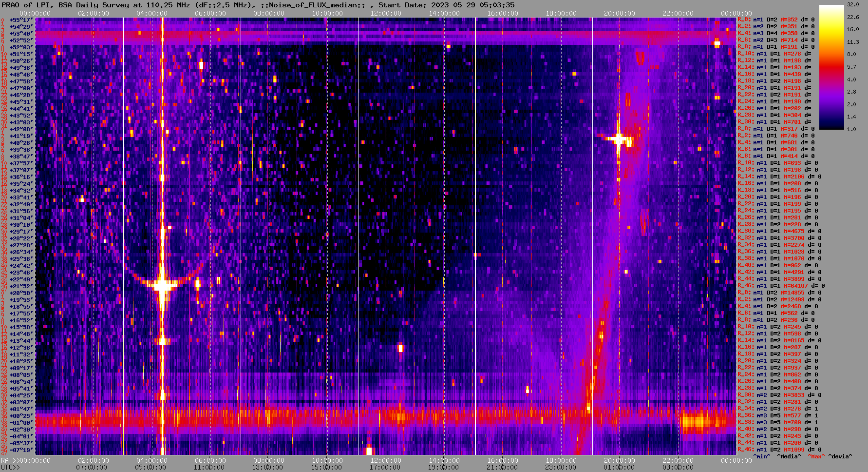Image resolution: width=868 pixels, height=472 pixels.
Task: Click the beam statistics row with 'M=14855'
Action: (x=779, y=293)
